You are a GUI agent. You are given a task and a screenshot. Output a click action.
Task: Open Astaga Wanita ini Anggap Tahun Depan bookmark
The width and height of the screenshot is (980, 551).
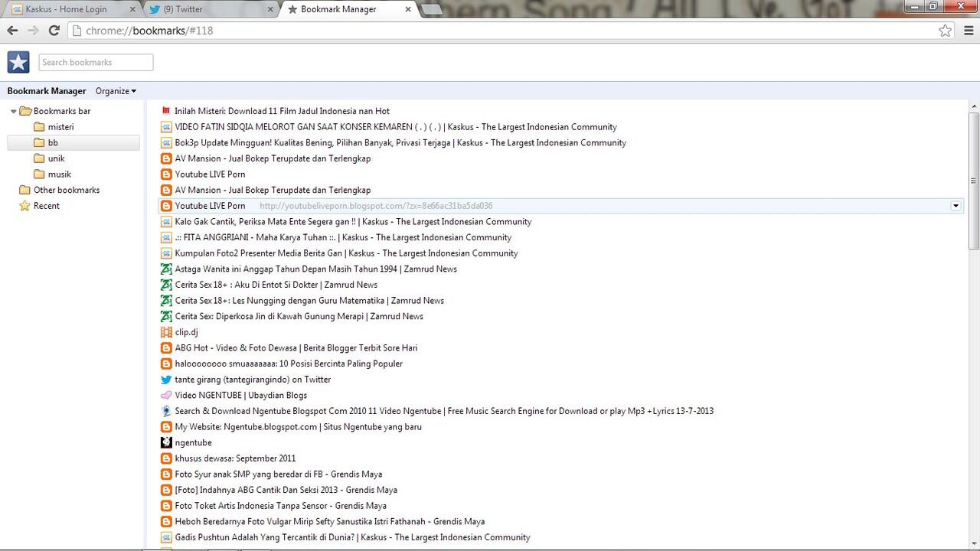315,269
